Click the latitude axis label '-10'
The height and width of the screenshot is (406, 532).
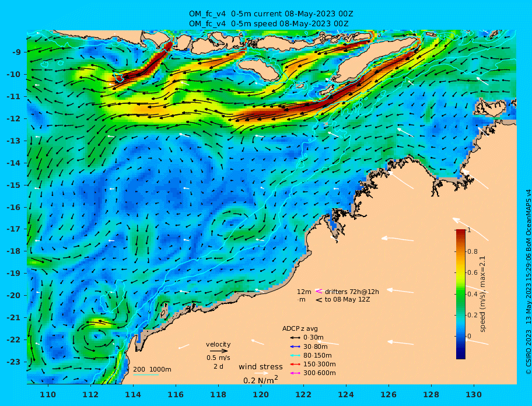coord(14,74)
